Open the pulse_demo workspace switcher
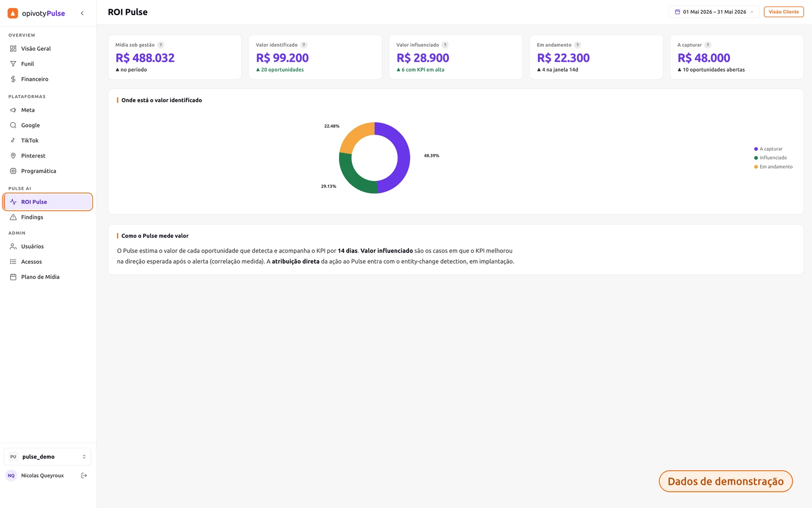The image size is (812, 508). pos(48,457)
